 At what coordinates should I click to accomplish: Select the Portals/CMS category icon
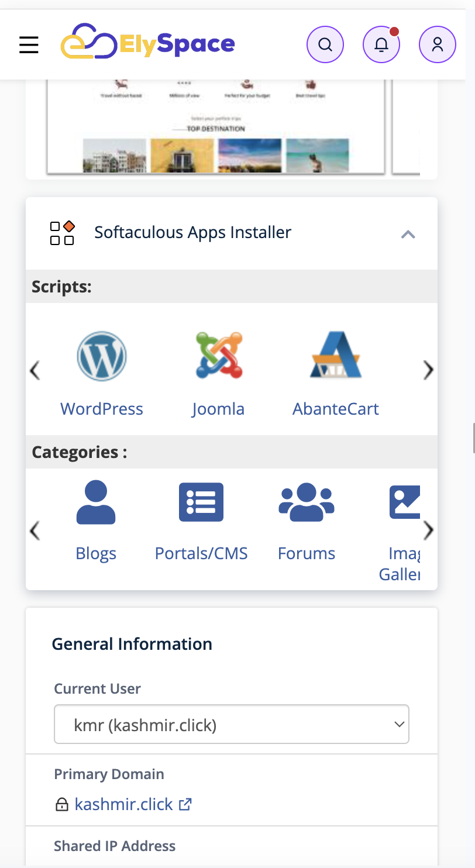point(201,502)
